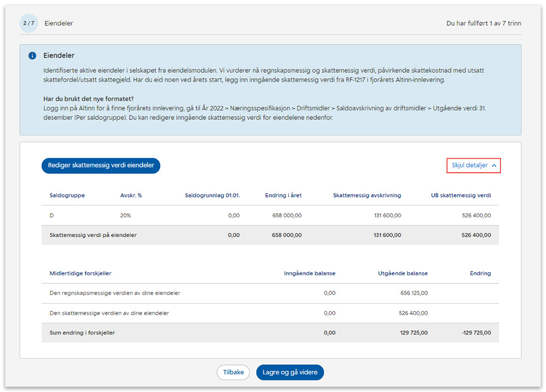Save and continue with Lagre og gå videre

pos(290,373)
